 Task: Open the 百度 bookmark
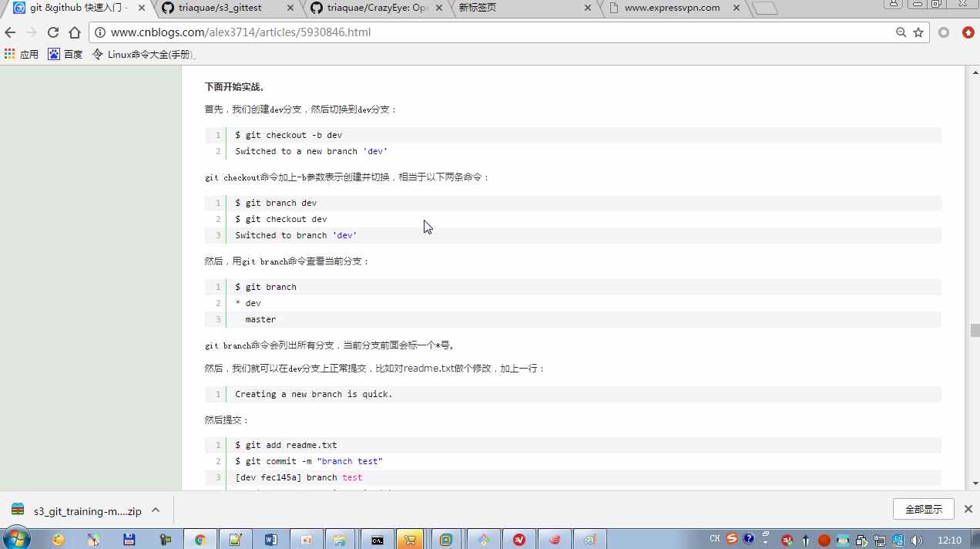(x=65, y=54)
